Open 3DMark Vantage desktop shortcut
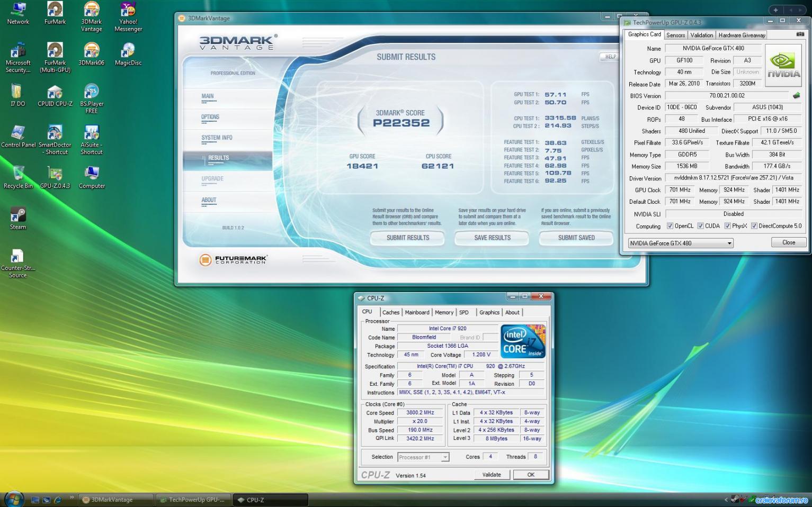812x507 pixels. [92, 16]
